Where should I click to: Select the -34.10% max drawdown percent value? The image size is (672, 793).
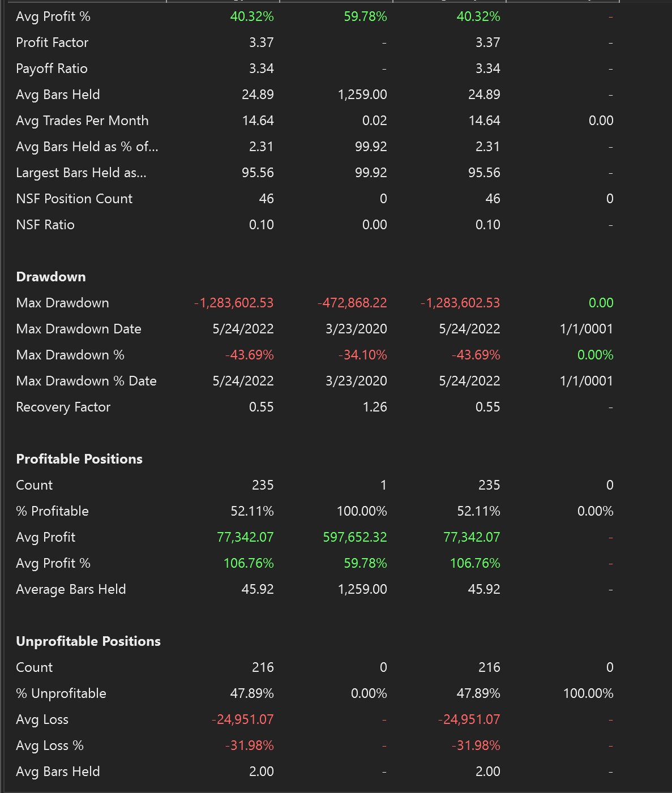362,355
